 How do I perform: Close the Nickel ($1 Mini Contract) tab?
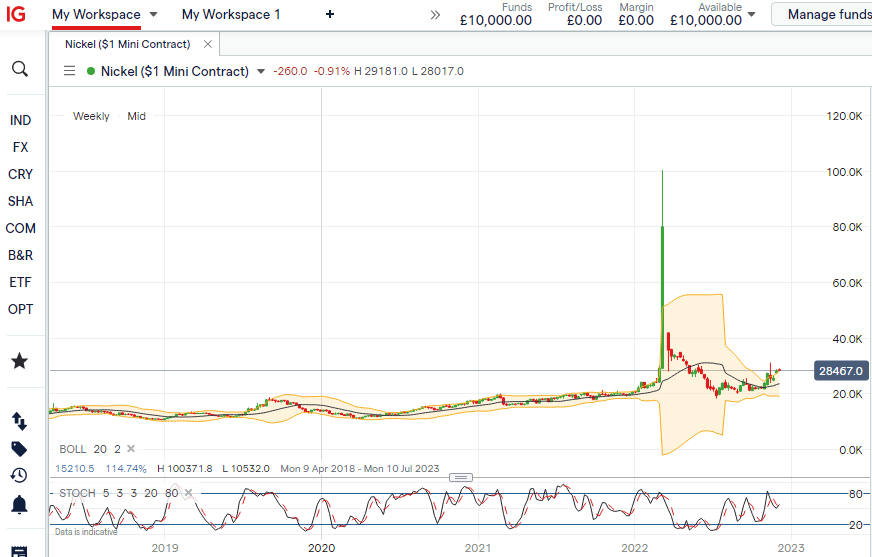207,44
